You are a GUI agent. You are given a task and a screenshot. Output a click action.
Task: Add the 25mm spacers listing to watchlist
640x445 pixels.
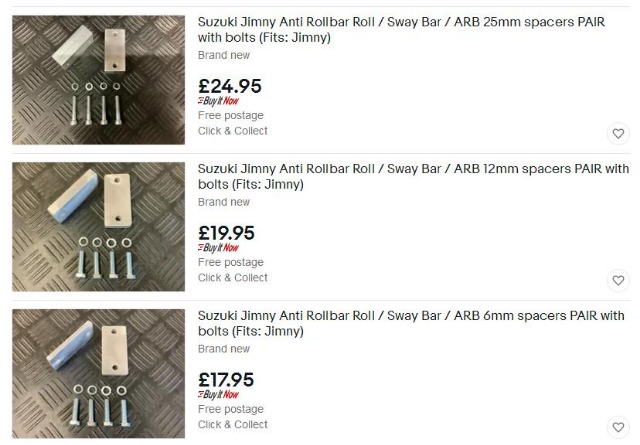pyautogui.click(x=618, y=134)
